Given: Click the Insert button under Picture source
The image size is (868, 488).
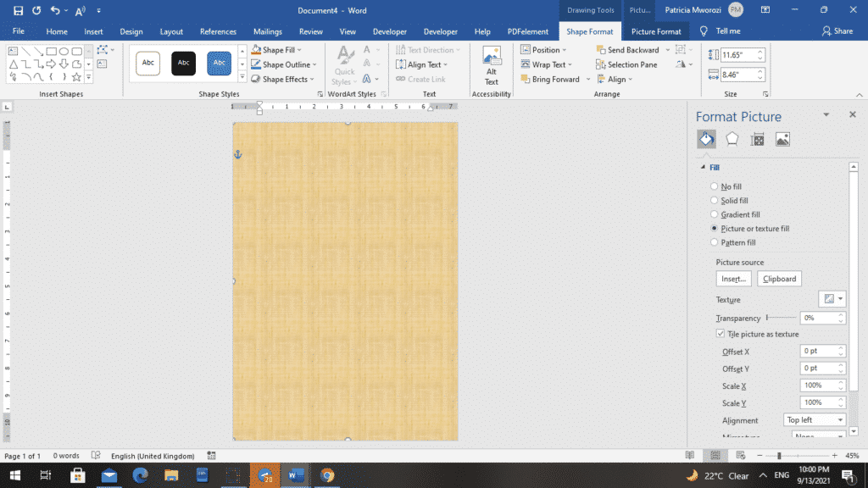Looking at the screenshot, I should 732,278.
